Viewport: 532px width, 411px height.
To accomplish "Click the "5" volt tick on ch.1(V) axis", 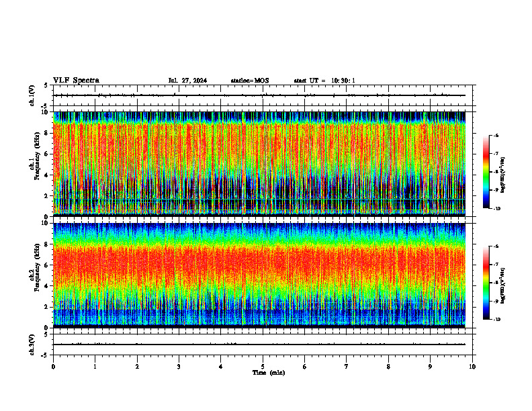I will point(46,86).
